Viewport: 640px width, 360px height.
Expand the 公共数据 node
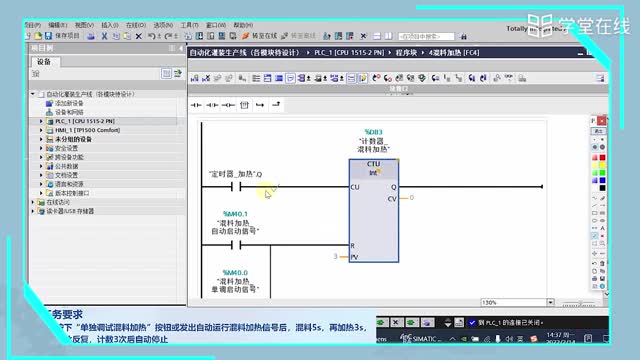tap(41, 166)
